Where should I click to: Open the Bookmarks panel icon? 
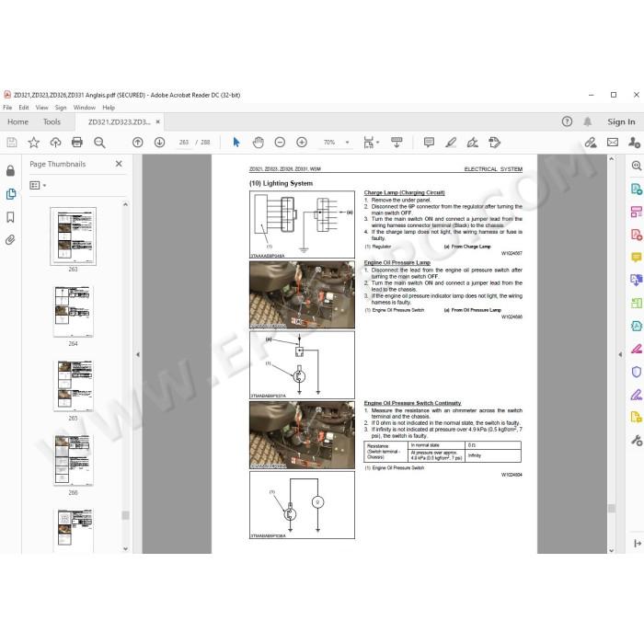click(11, 217)
